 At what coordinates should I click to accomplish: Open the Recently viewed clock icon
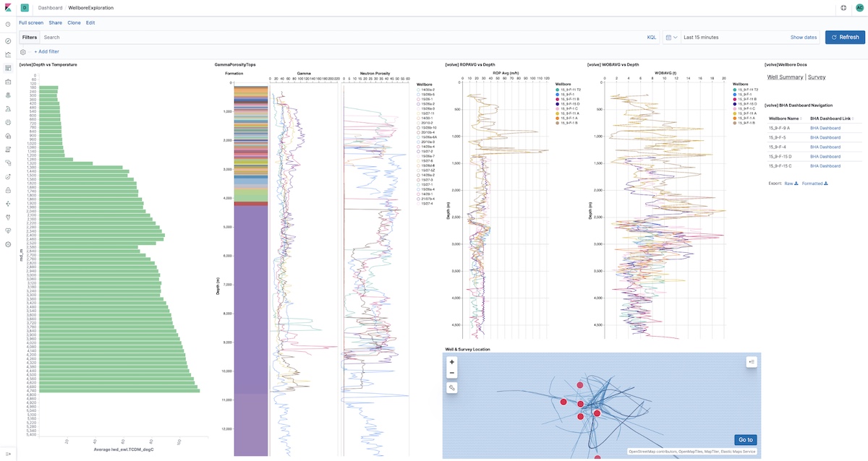tap(8, 25)
